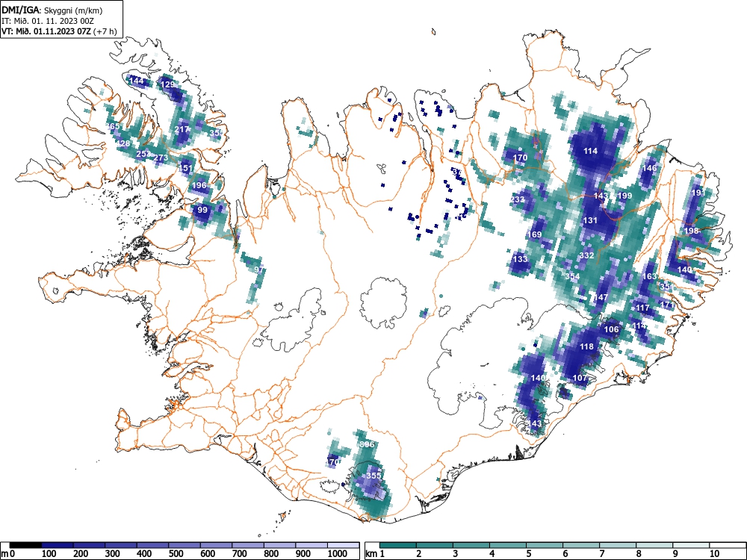Screen dimensions: 747x560
Task: Click the visibility value 106 on the map
Action: point(611,329)
